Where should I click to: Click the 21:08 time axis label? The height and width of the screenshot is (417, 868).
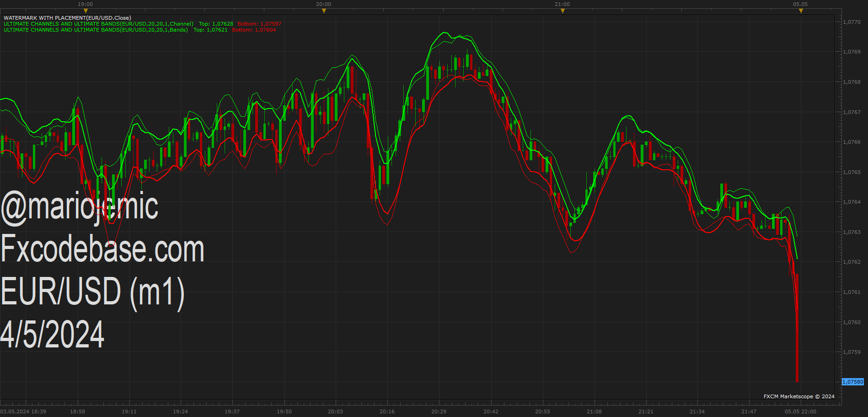point(594,412)
